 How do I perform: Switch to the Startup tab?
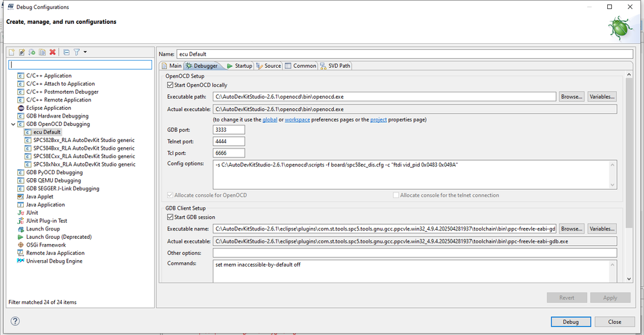click(x=239, y=66)
